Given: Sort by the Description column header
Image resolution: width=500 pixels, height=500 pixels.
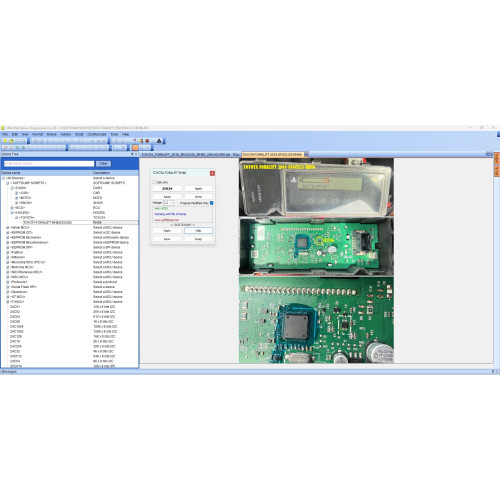Looking at the screenshot, I should 115,173.
